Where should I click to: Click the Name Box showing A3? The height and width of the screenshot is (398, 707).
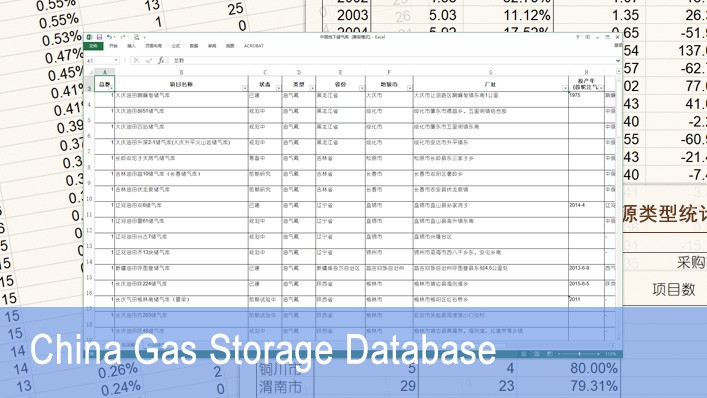[102, 60]
